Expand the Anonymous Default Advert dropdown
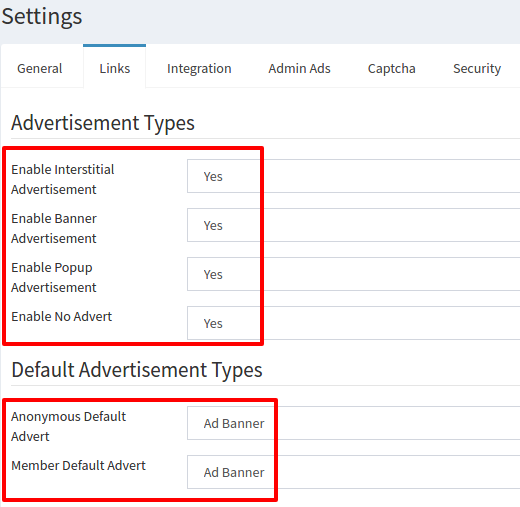 click(x=353, y=423)
